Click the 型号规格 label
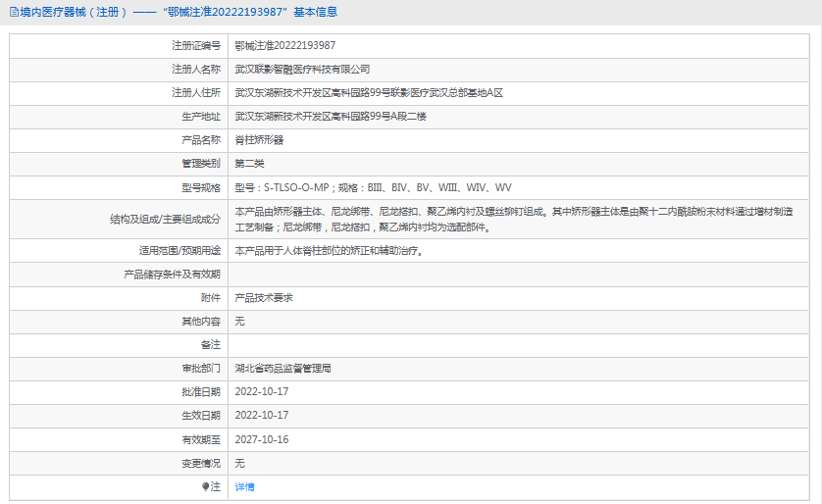The image size is (822, 504). click(201, 187)
